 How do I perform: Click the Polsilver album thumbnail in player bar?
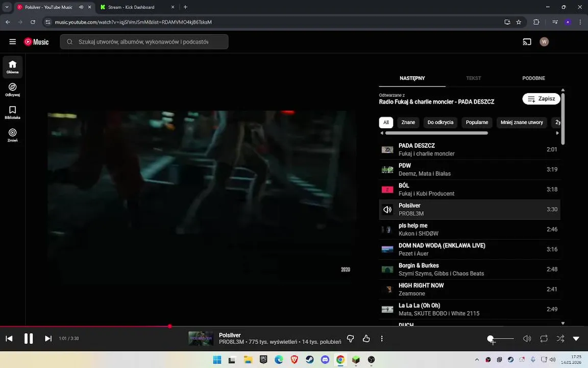tap(201, 338)
